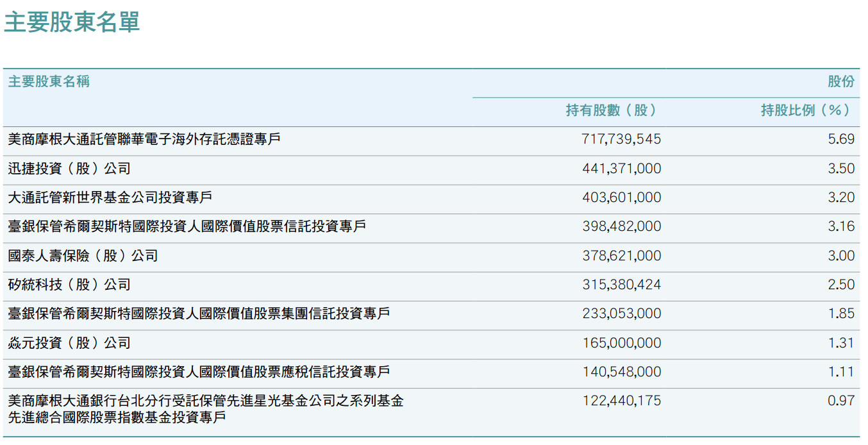
Task: Select the 2.50 percentage cell
Action: (841, 285)
